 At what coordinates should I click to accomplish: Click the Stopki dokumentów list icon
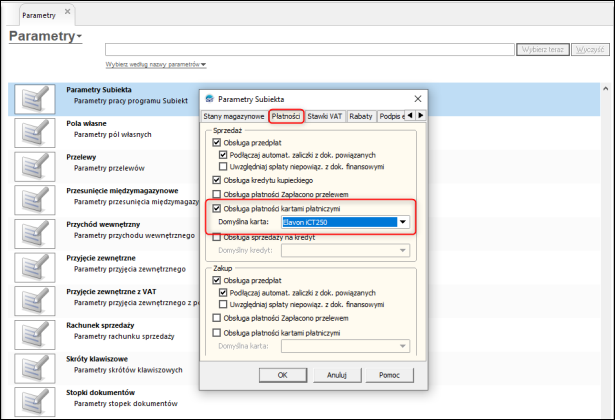pos(35,402)
